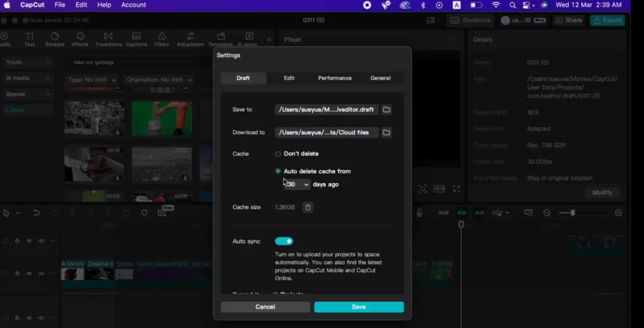This screenshot has width=644, height=328.
Task: Hide the topmost timeline track via eye
Action: (x=29, y=240)
